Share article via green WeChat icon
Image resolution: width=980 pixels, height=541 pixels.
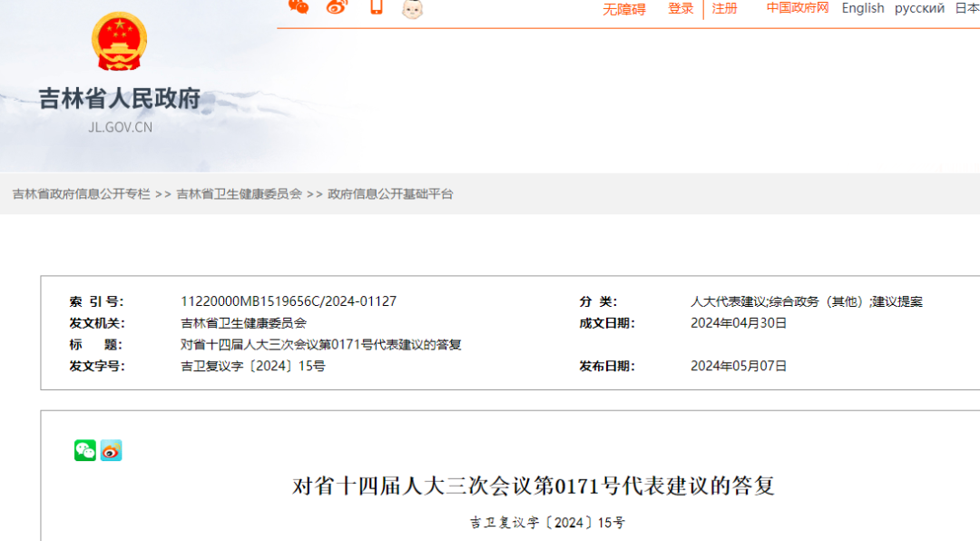85,450
